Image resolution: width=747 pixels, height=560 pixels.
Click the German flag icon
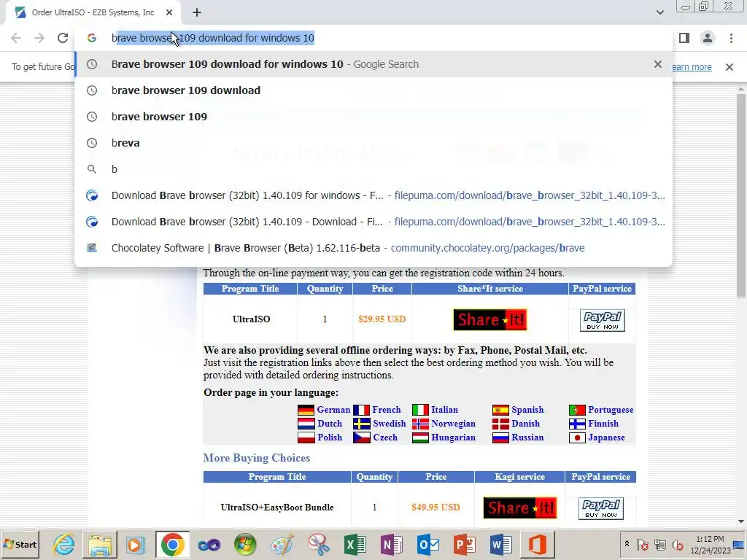(x=306, y=410)
